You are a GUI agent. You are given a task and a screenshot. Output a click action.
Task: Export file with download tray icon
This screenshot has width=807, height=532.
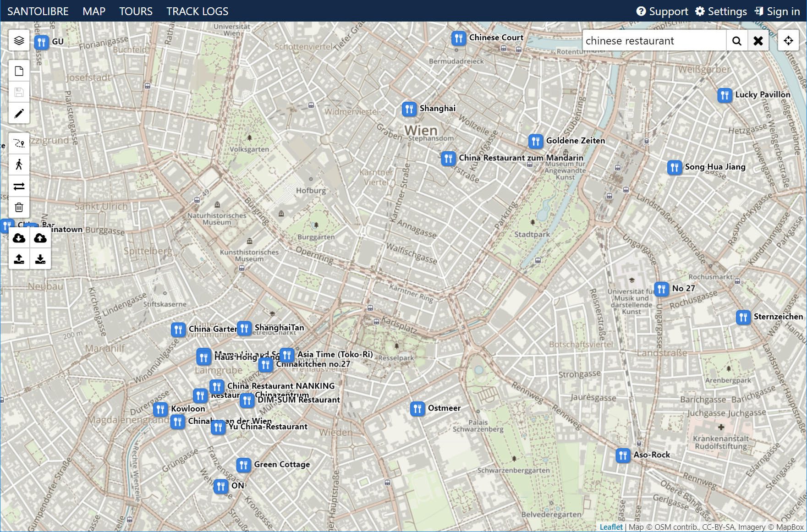tap(40, 259)
